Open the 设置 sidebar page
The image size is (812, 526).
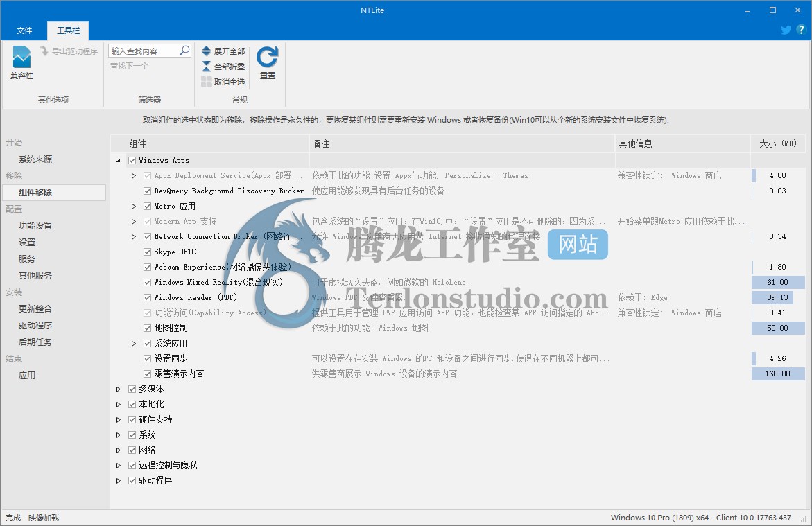(27, 243)
